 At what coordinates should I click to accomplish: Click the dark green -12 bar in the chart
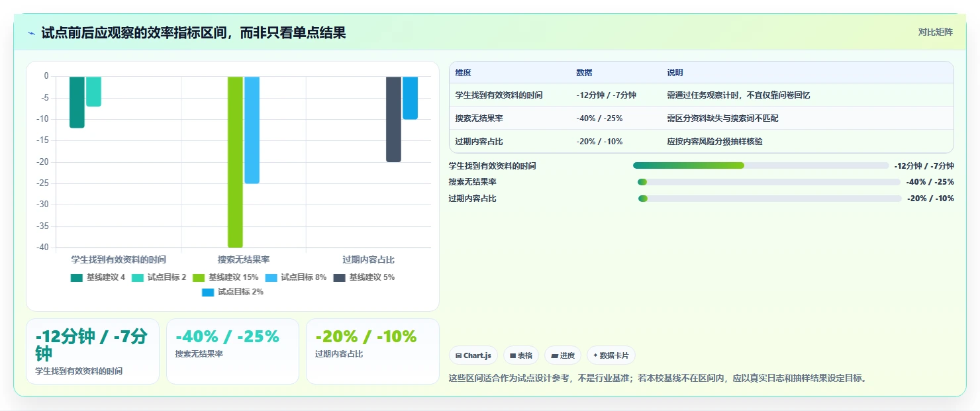click(x=77, y=102)
